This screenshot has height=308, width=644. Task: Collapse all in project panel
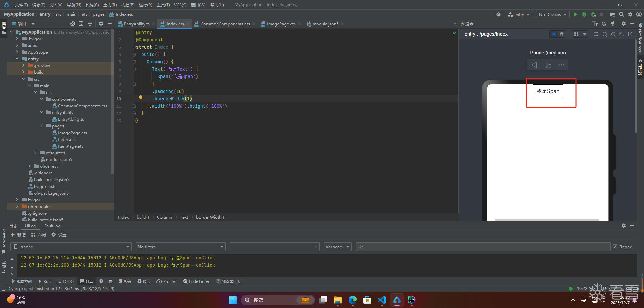(90, 24)
